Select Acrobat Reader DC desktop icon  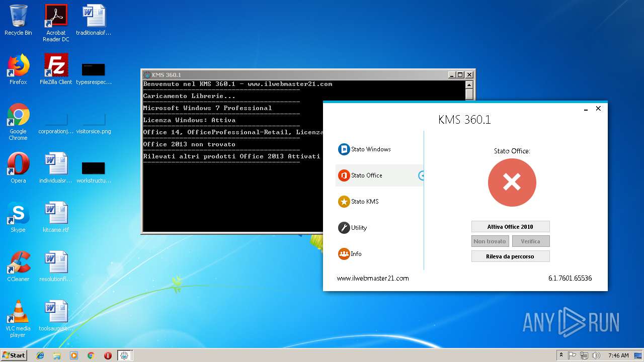pyautogui.click(x=56, y=23)
